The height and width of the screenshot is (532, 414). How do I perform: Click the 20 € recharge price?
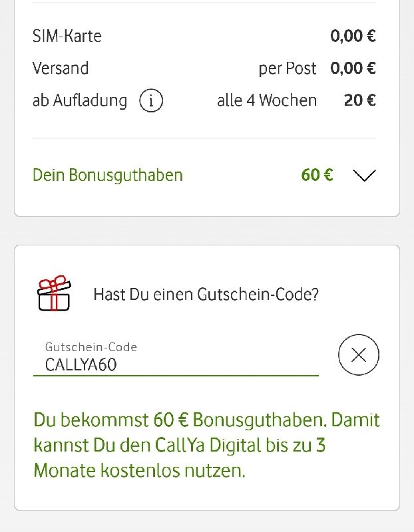359,100
